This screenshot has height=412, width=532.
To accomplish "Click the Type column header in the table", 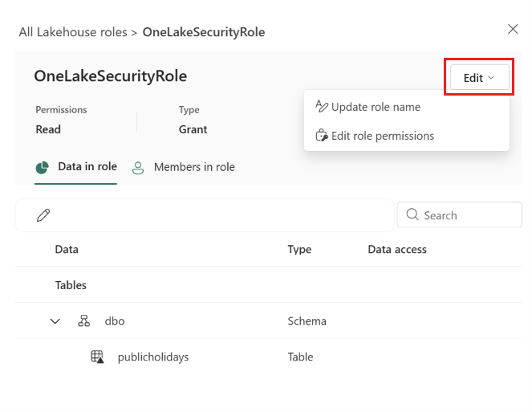I will [299, 250].
